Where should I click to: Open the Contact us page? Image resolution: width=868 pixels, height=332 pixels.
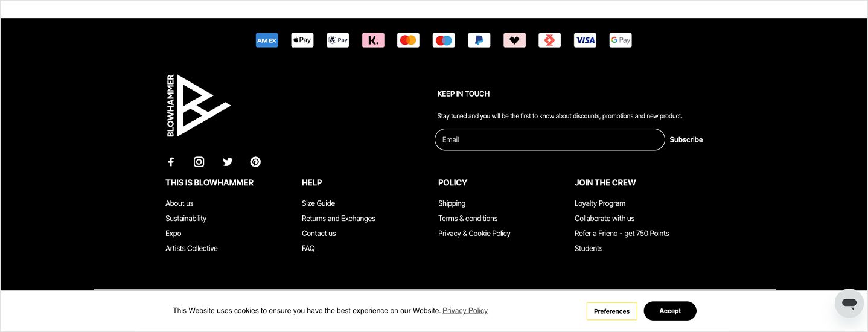[319, 234]
